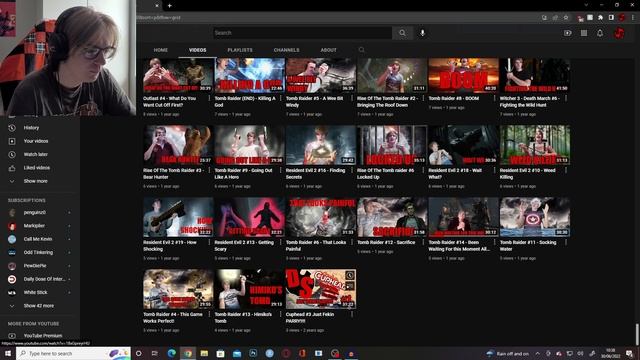Bookmark this page with the star icon
Image resolution: width=640 pixels, height=360 pixels.
tap(566, 18)
